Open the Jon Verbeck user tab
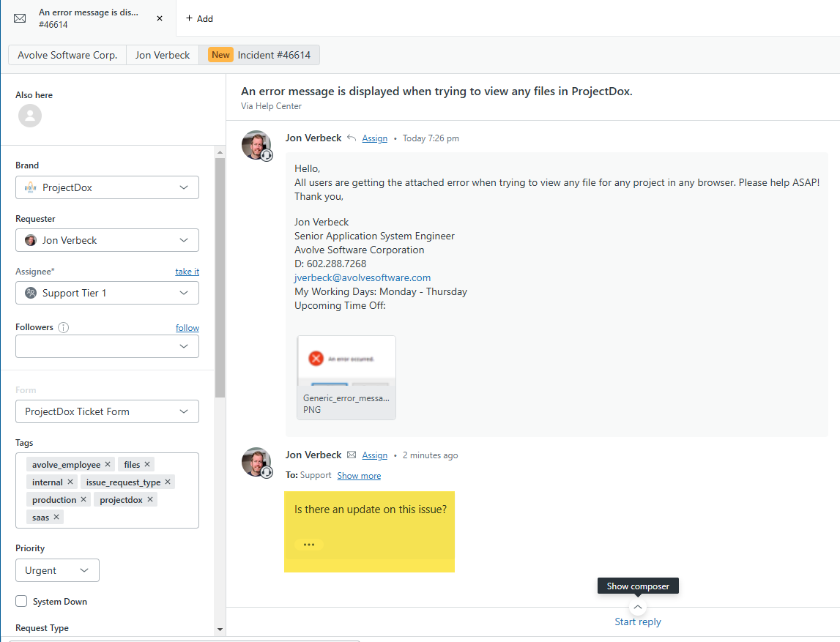 point(163,55)
